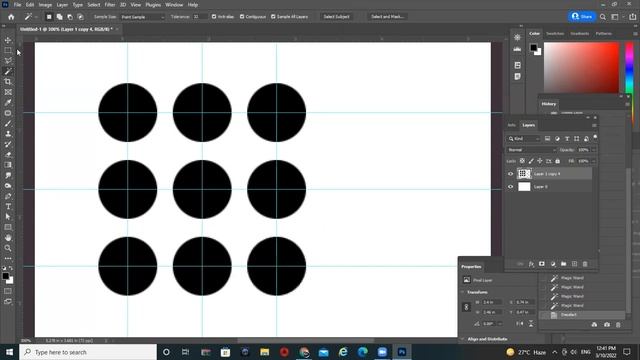The width and height of the screenshot is (640, 360).
Task: Select the Lasso tool in toolbar
Action: (x=8, y=61)
